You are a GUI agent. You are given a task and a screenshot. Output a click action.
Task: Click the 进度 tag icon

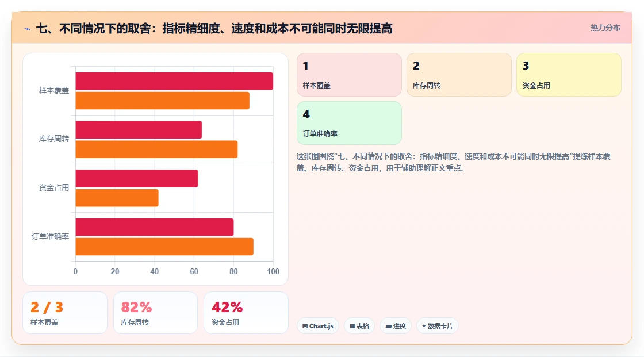388,326
